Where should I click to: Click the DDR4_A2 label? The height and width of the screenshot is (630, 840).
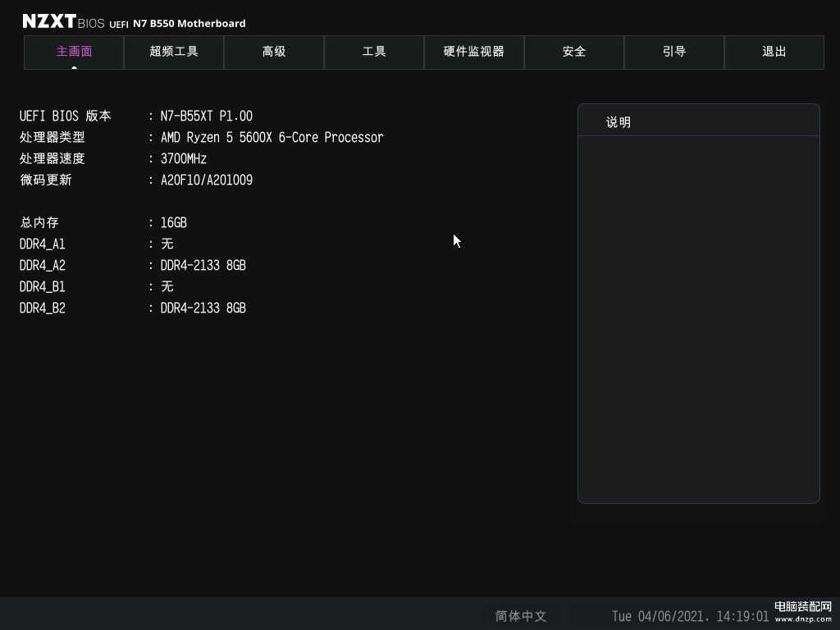pyautogui.click(x=43, y=266)
